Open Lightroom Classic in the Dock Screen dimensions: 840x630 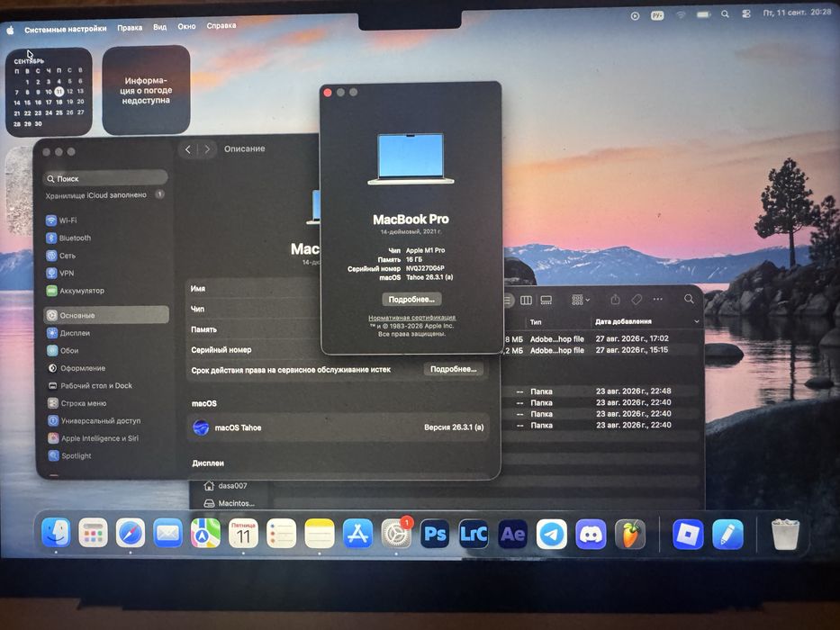474,534
